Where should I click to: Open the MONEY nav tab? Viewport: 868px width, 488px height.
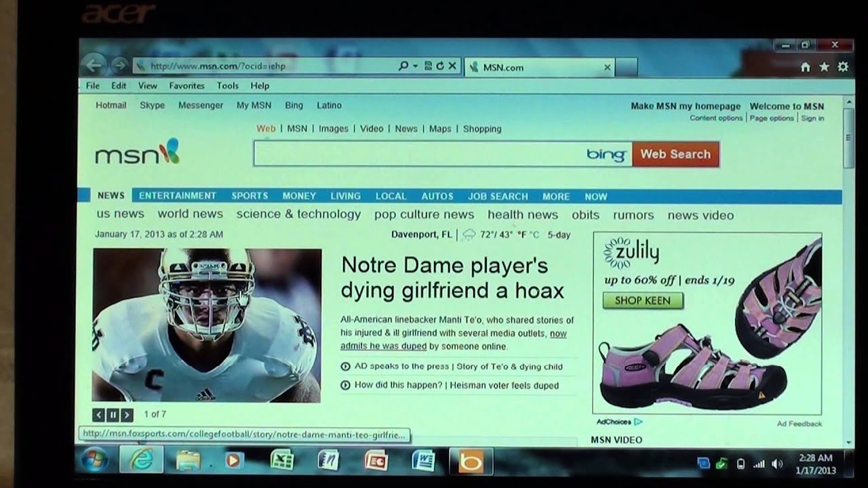pos(299,196)
